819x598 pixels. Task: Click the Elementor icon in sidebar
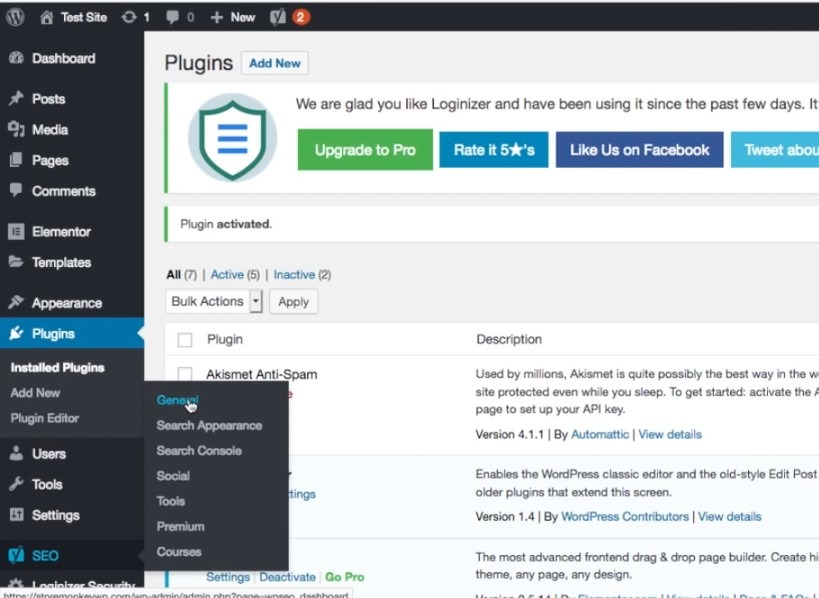[16, 231]
